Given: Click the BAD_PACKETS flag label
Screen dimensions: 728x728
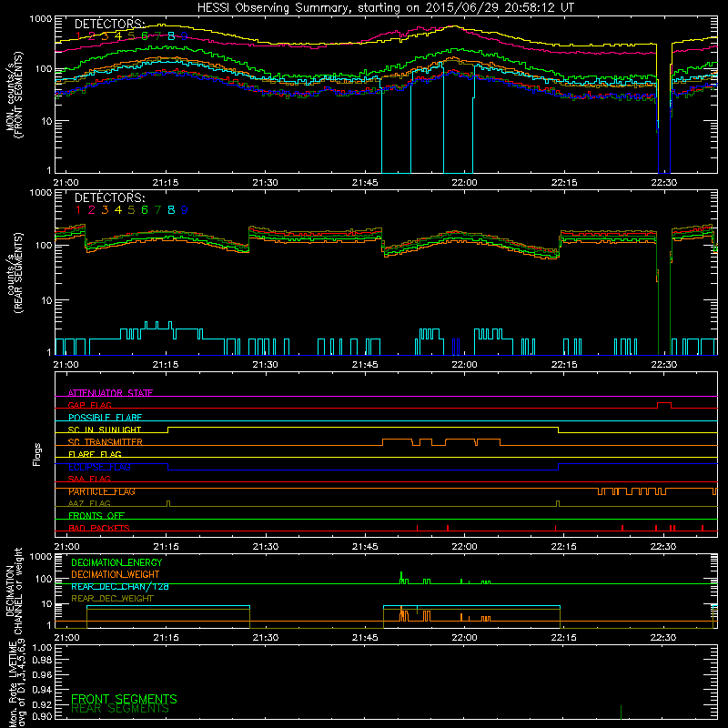Looking at the screenshot, I should tap(99, 528).
